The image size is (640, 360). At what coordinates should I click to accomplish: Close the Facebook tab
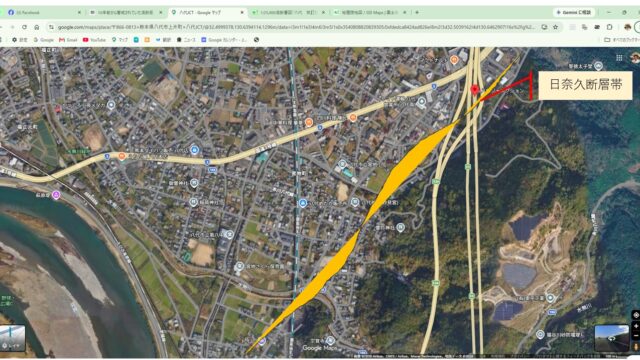pyautogui.click(x=79, y=13)
